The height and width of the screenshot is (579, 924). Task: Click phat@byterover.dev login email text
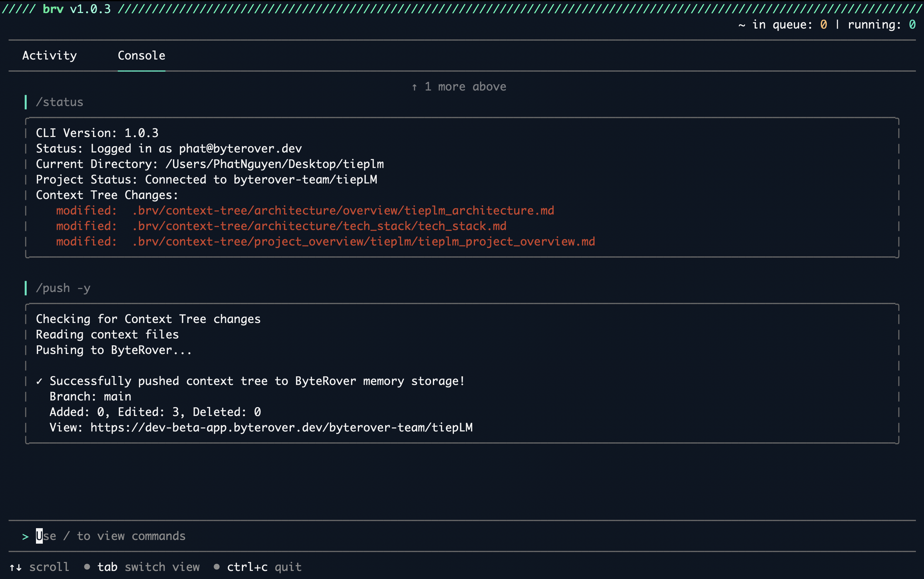click(240, 148)
